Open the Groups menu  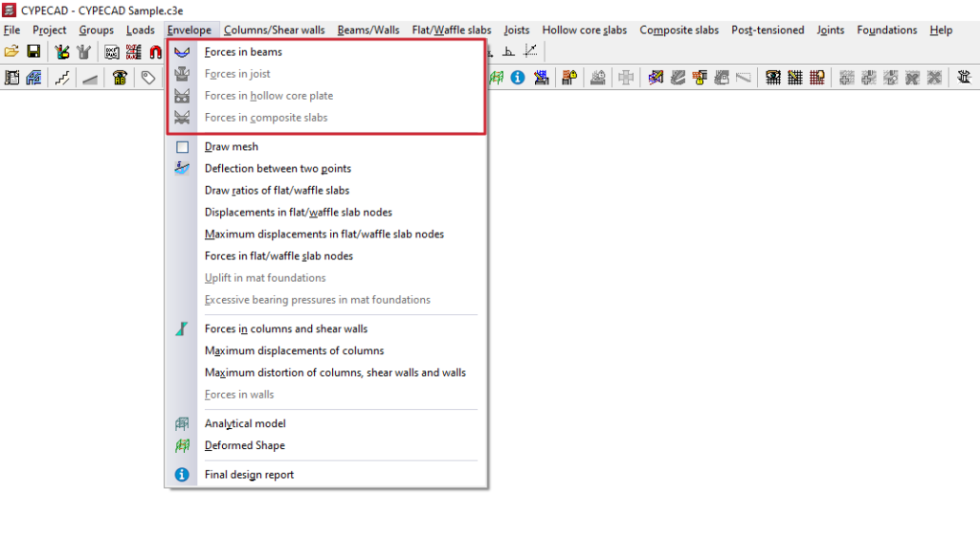coord(97,30)
